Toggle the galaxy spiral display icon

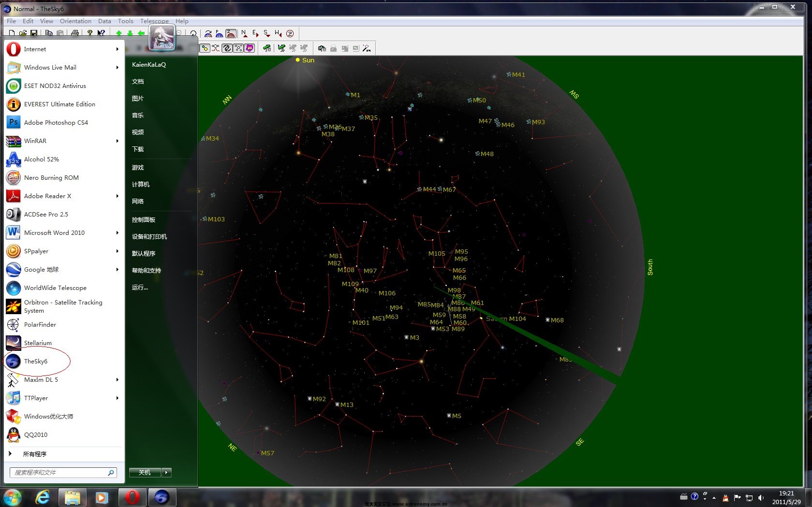(x=227, y=48)
